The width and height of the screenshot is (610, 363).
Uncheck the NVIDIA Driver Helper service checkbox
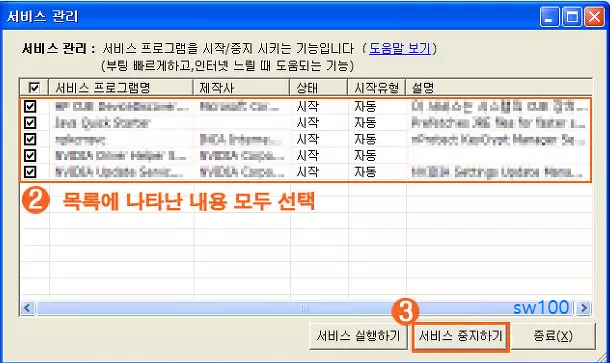[30, 155]
